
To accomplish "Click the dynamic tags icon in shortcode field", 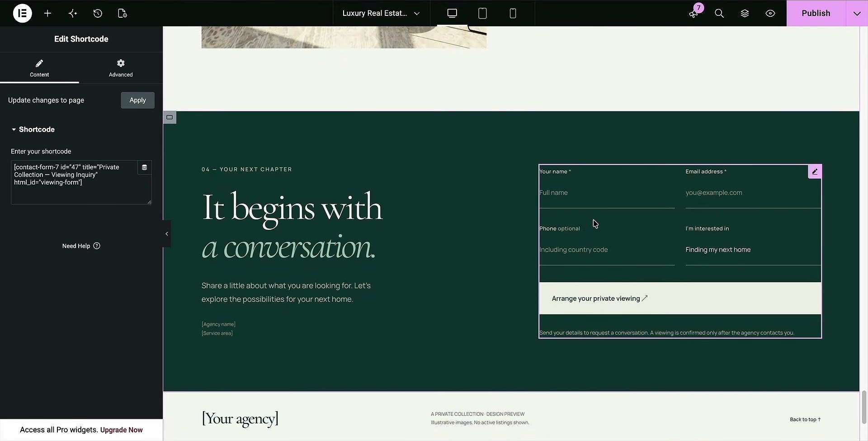I will pyautogui.click(x=144, y=167).
